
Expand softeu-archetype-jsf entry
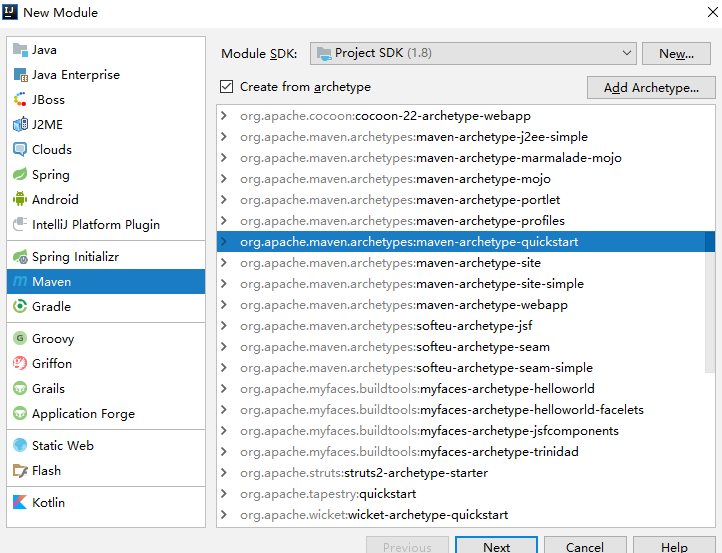tap(224, 326)
